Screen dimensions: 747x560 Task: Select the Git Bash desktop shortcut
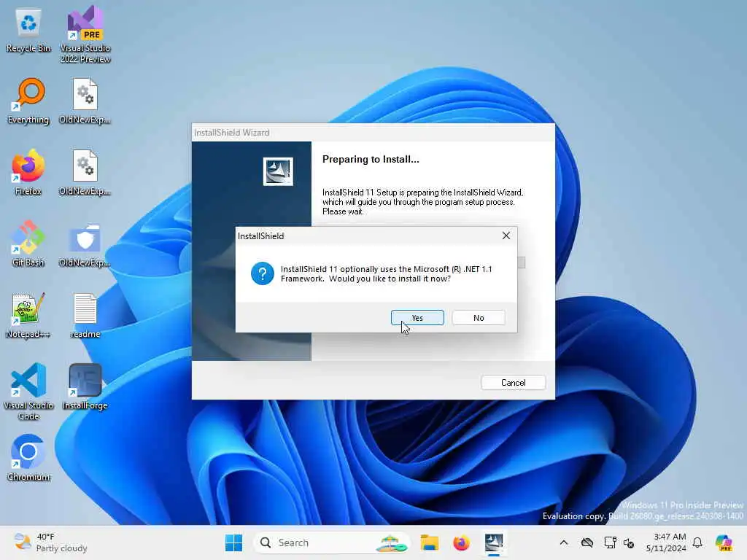click(x=28, y=244)
